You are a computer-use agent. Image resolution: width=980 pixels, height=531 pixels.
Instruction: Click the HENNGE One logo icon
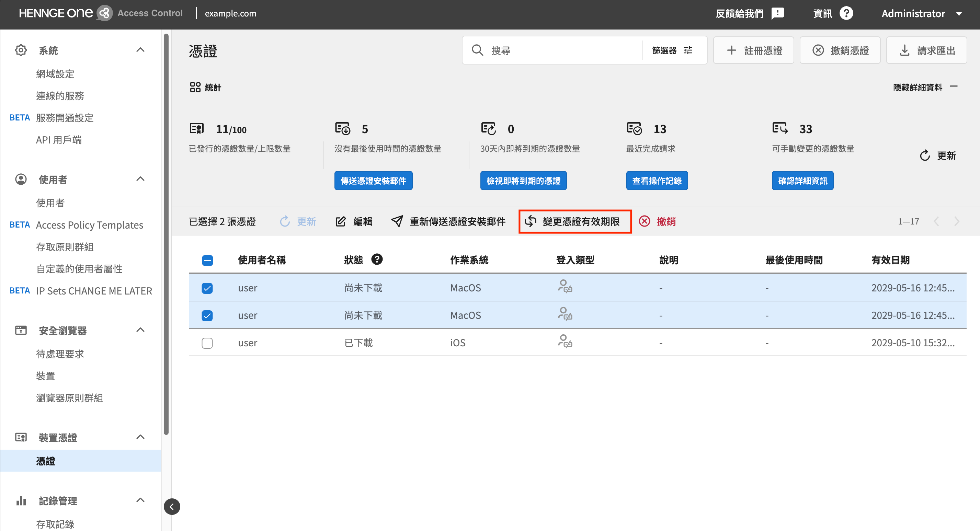click(104, 13)
